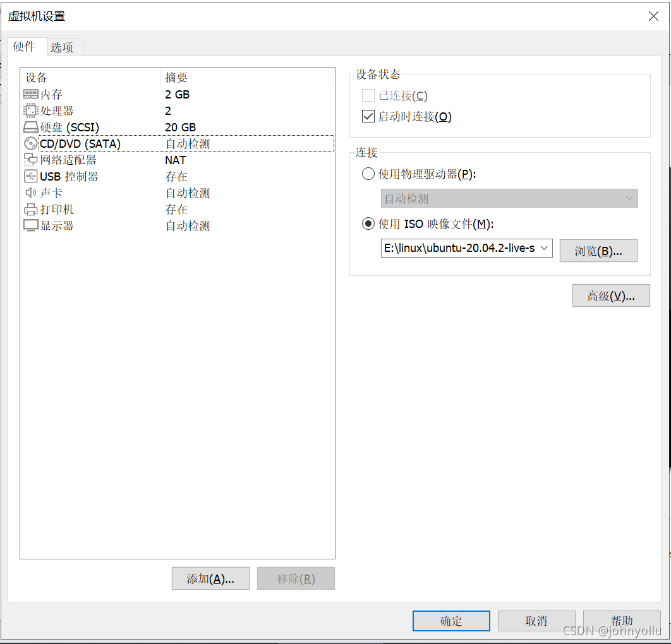Click the NAT network summary value
Viewport: 671px width, 644px height.
176,160
